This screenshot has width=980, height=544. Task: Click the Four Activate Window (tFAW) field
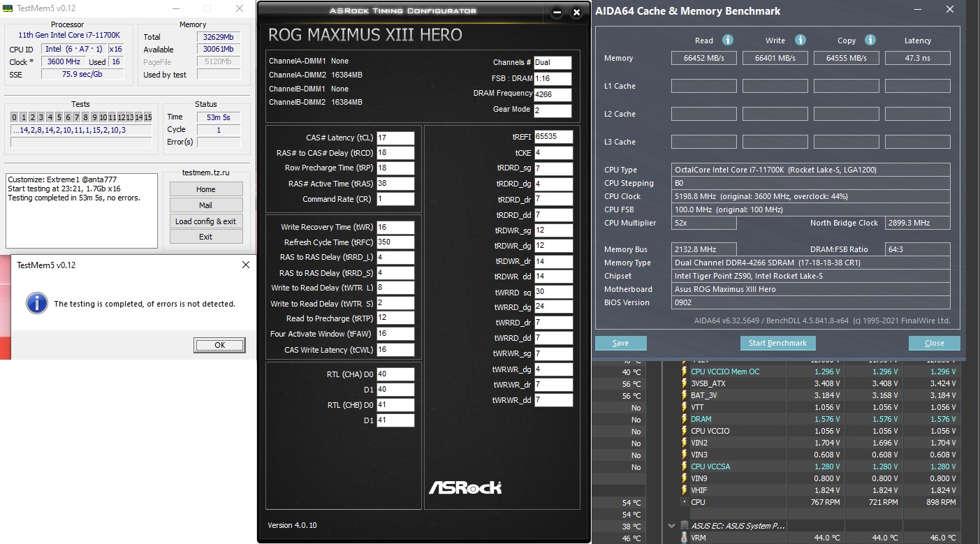(395, 335)
